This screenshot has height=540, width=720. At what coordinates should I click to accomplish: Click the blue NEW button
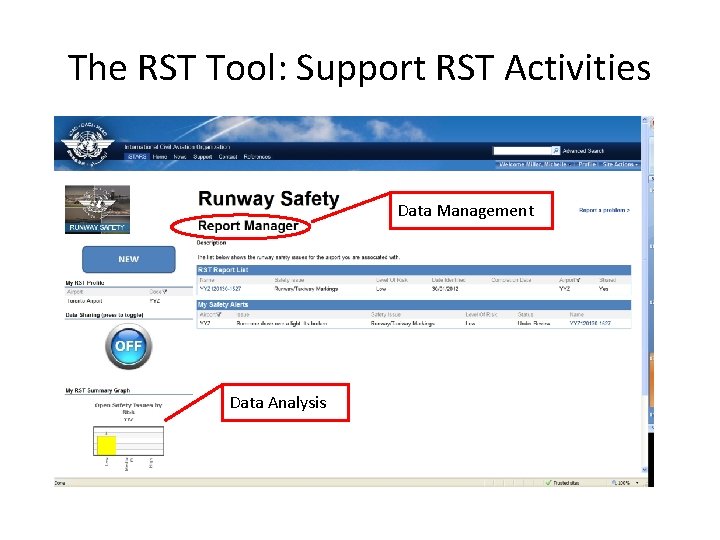click(129, 259)
